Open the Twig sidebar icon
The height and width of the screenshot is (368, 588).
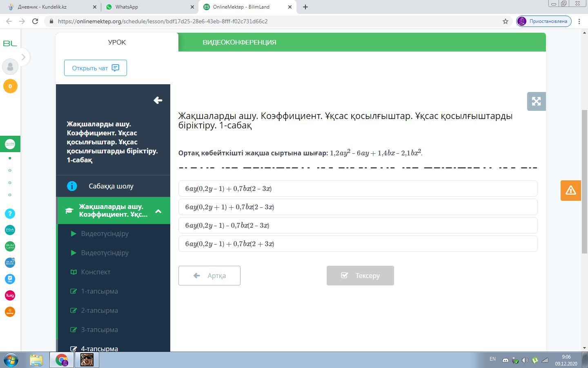pyautogui.click(x=10, y=295)
